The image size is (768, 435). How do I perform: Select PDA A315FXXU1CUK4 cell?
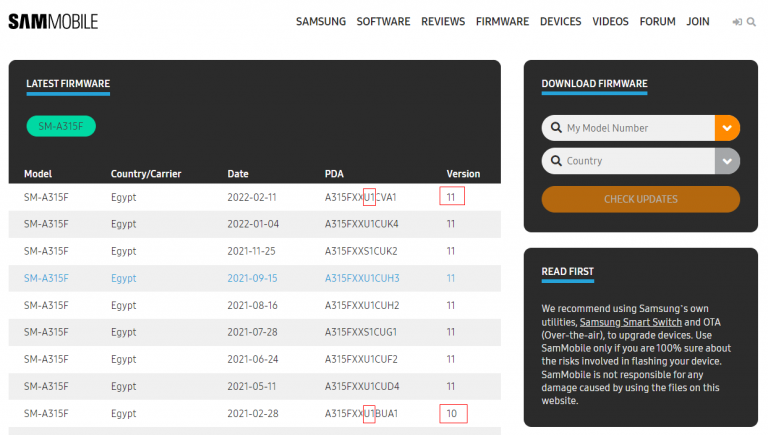(x=361, y=224)
